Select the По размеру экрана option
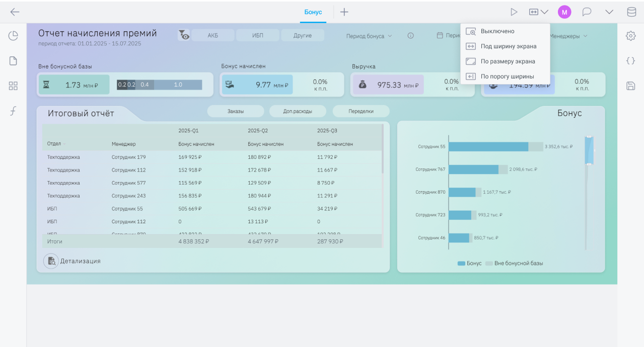 [505, 61]
